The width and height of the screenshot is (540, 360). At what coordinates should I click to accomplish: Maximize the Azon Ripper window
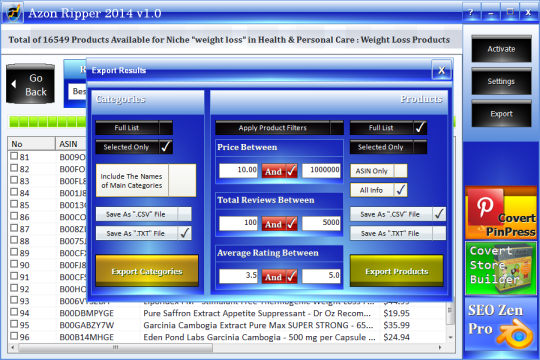pyautogui.click(x=510, y=13)
